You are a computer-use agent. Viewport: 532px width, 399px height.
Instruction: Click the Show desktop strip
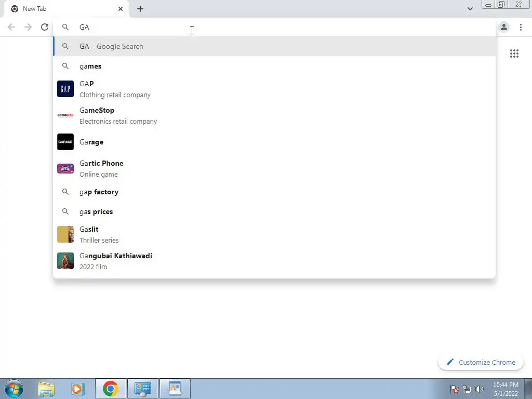coord(528,389)
